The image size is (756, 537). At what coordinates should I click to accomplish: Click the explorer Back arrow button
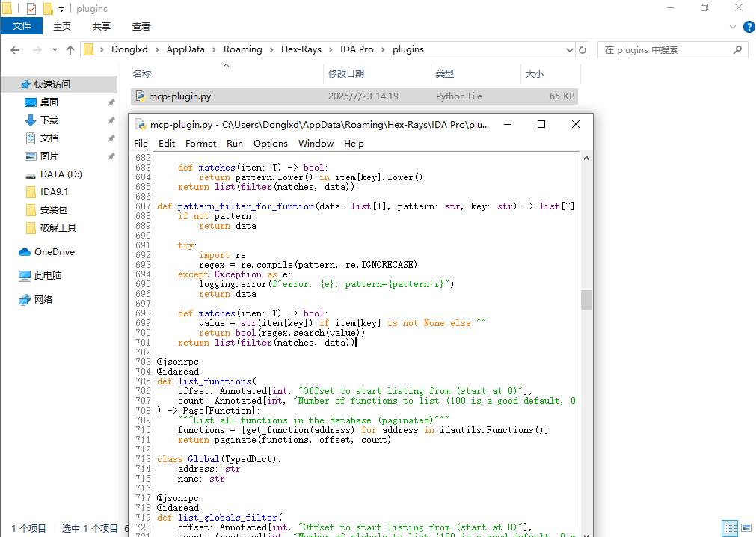click(x=15, y=50)
